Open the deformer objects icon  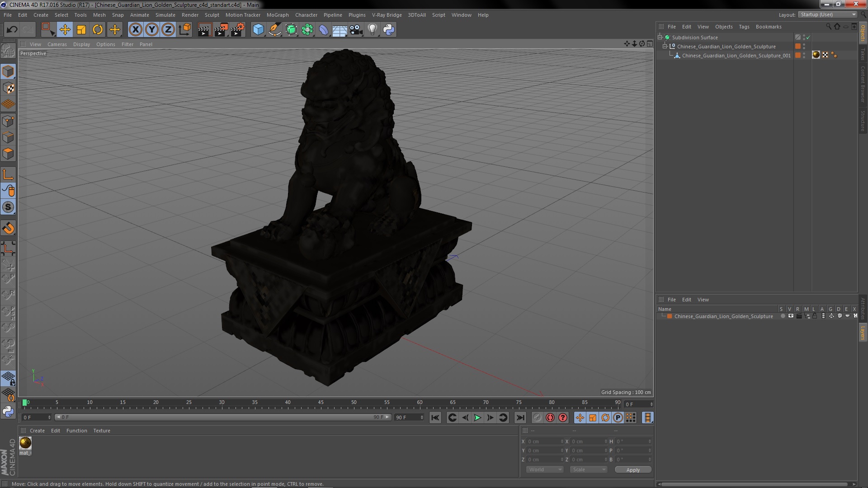pyautogui.click(x=324, y=30)
